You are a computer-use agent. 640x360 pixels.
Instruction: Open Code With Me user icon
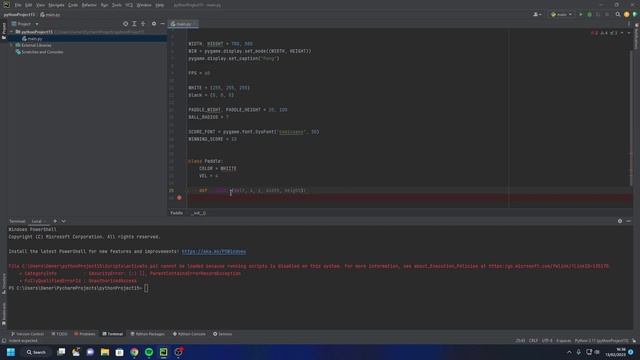coord(537,14)
